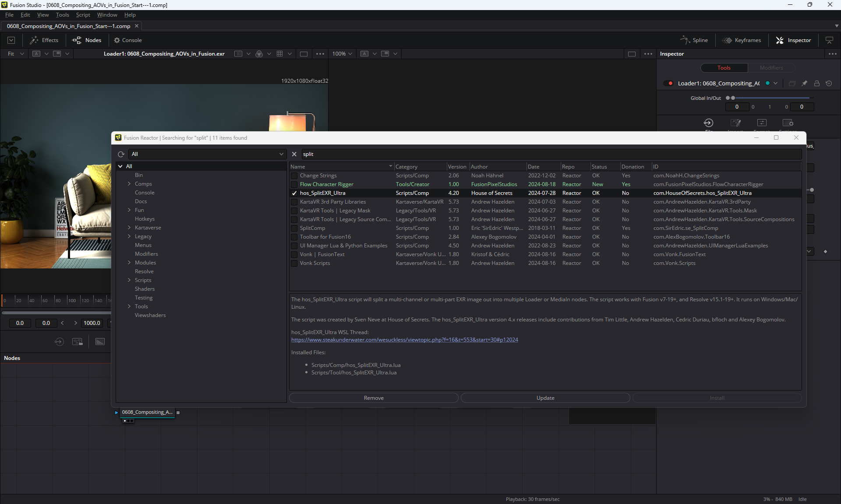Viewport: 841px width, 504px height.
Task: Open the steakunderwater forum thread link
Action: coord(404,340)
